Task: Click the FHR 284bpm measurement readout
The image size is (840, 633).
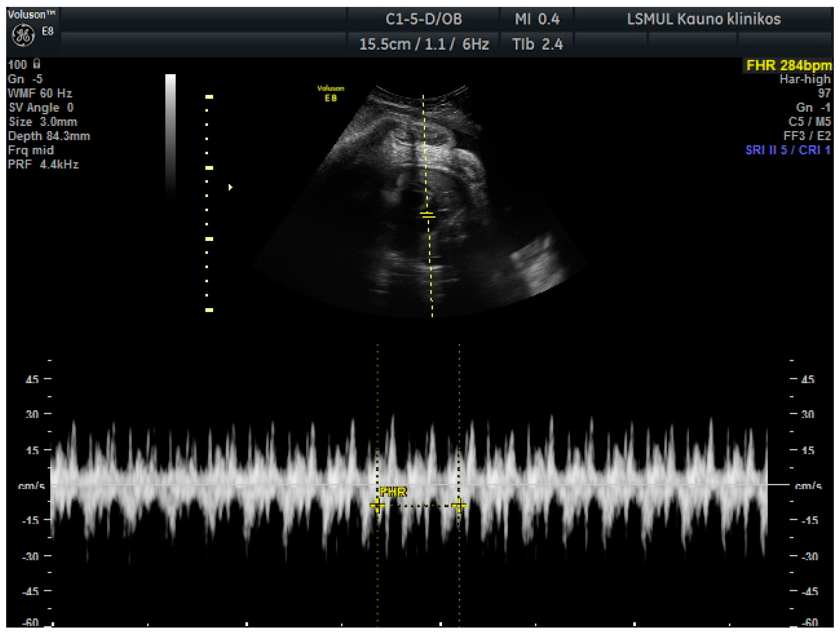Action: pos(789,65)
